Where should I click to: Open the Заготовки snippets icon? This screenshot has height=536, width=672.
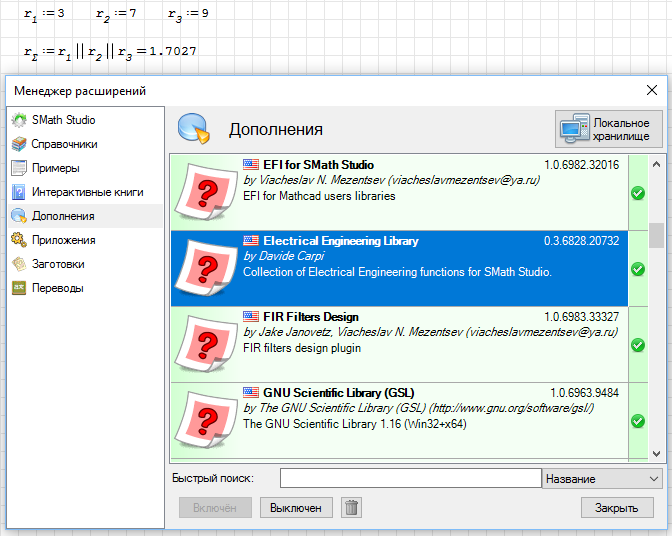[x=18, y=264]
